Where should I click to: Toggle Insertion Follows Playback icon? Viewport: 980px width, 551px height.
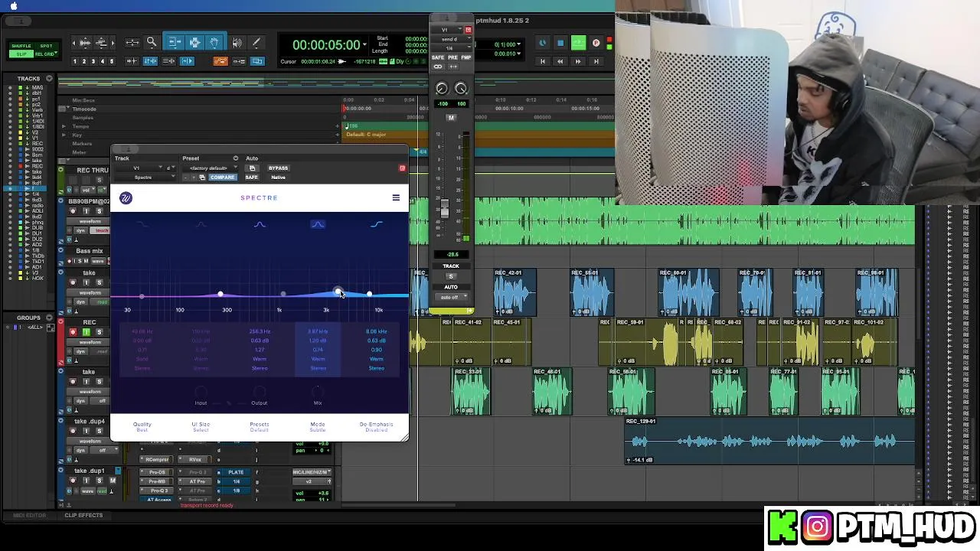tap(187, 61)
